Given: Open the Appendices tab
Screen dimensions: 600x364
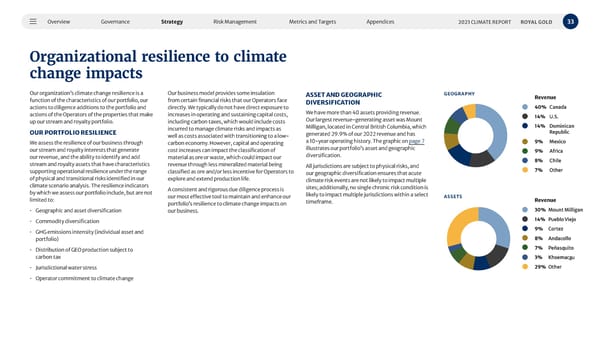Looking at the screenshot, I should (380, 22).
